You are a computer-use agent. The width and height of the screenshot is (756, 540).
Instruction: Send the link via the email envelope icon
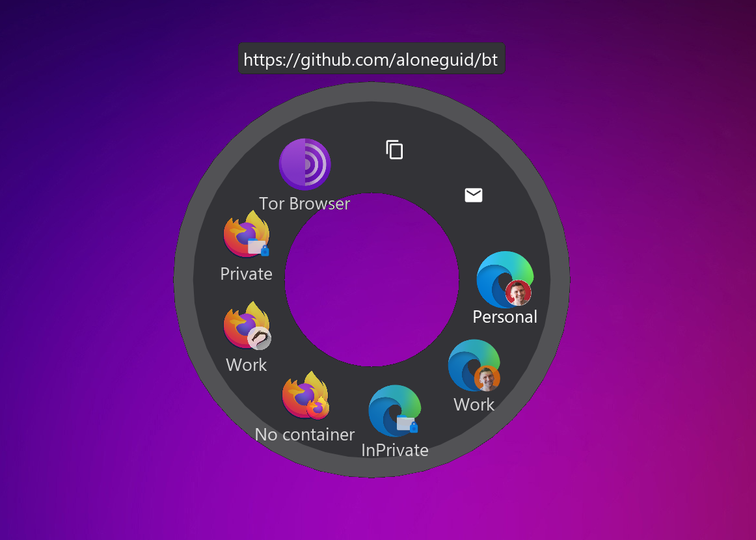(x=474, y=195)
